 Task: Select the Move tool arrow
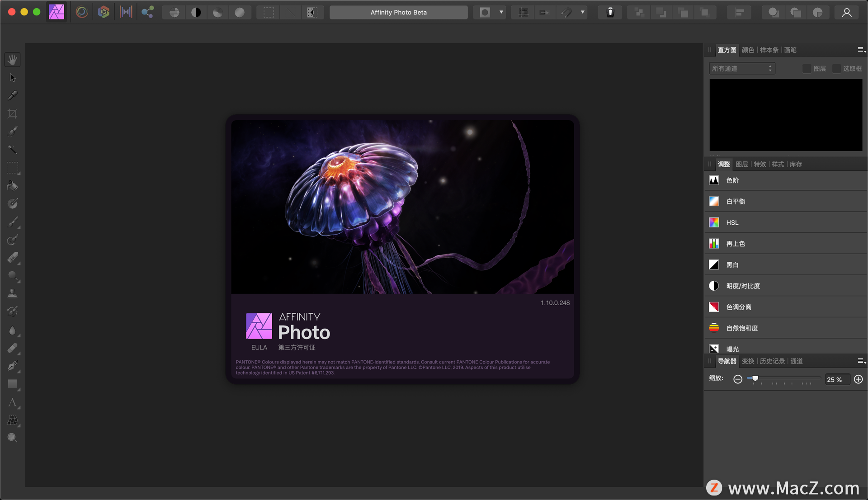pyautogui.click(x=13, y=78)
